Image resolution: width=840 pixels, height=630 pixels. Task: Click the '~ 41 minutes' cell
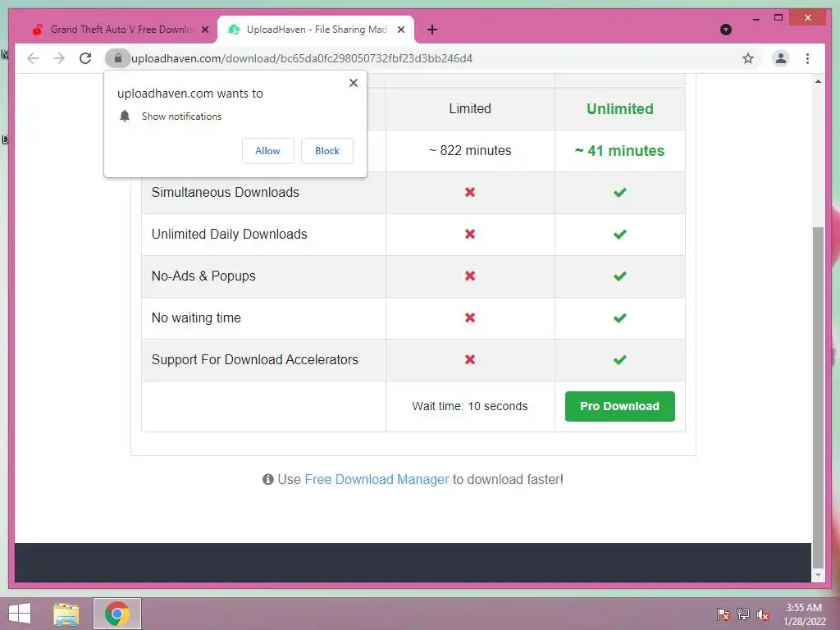point(620,151)
